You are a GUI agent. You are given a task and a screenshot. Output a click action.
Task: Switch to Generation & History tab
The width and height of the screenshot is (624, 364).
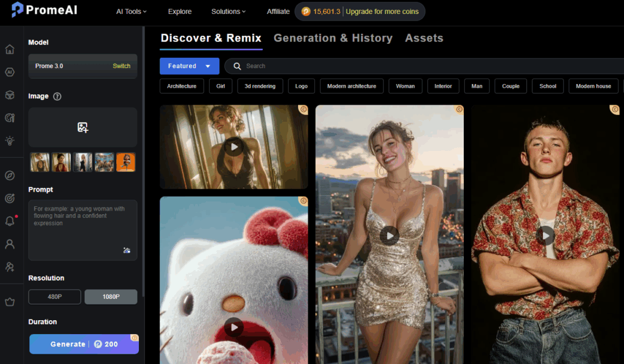click(333, 38)
